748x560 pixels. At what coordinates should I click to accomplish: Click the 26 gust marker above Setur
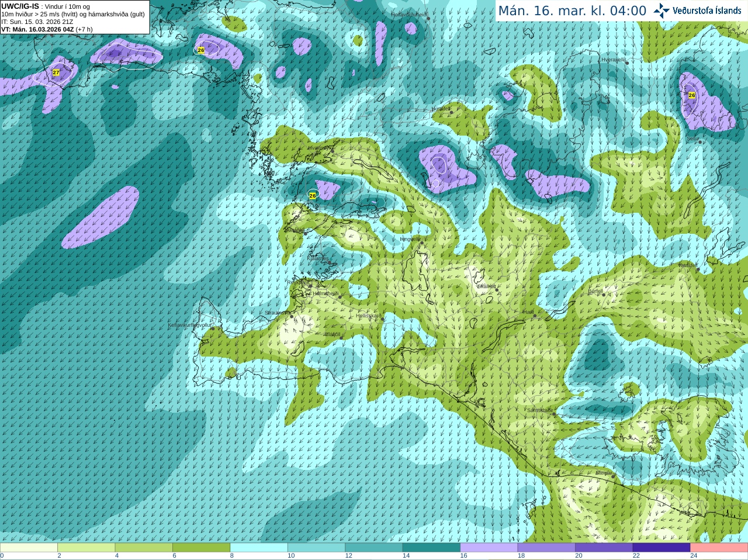tap(692, 95)
